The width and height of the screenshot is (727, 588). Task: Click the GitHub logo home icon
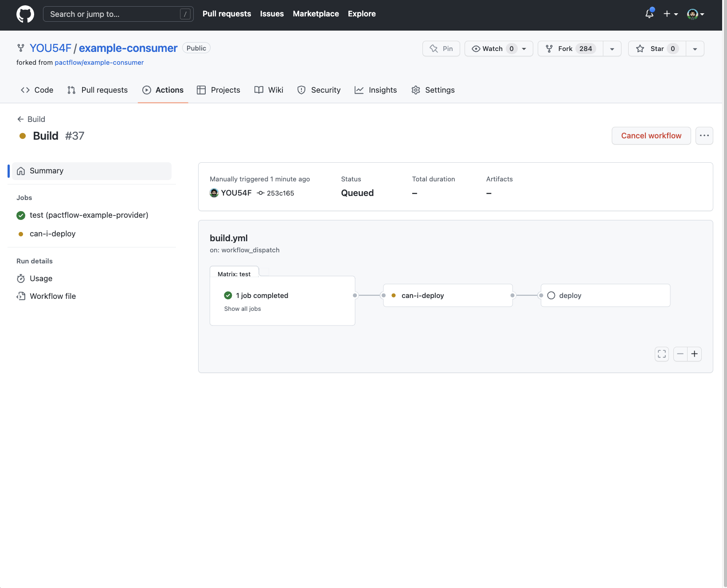25,14
